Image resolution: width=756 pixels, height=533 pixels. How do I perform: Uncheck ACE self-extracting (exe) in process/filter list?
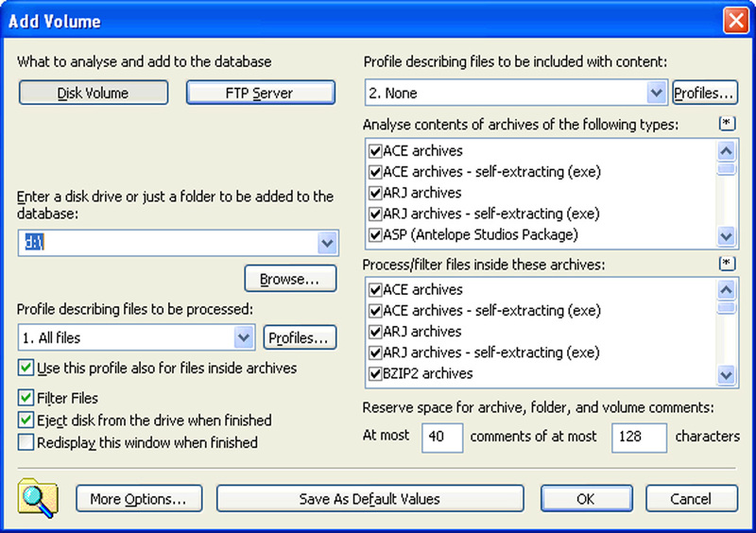tap(375, 311)
